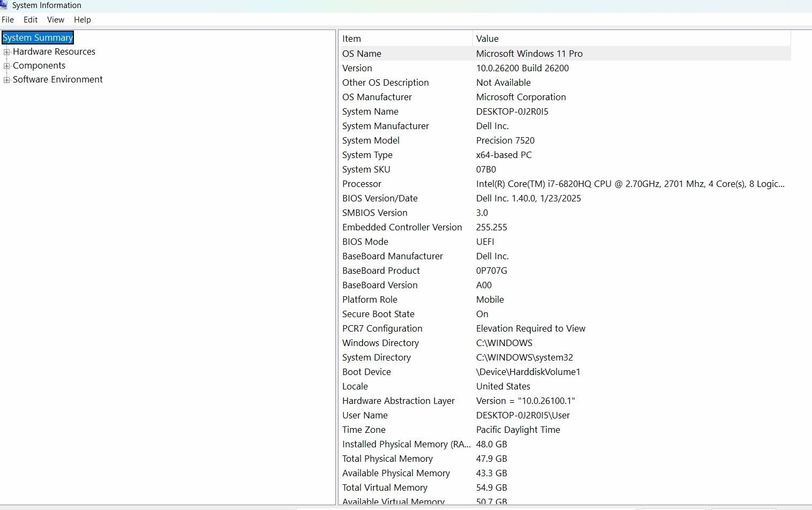Expand the Components node
812x510 pixels.
pyautogui.click(x=7, y=66)
